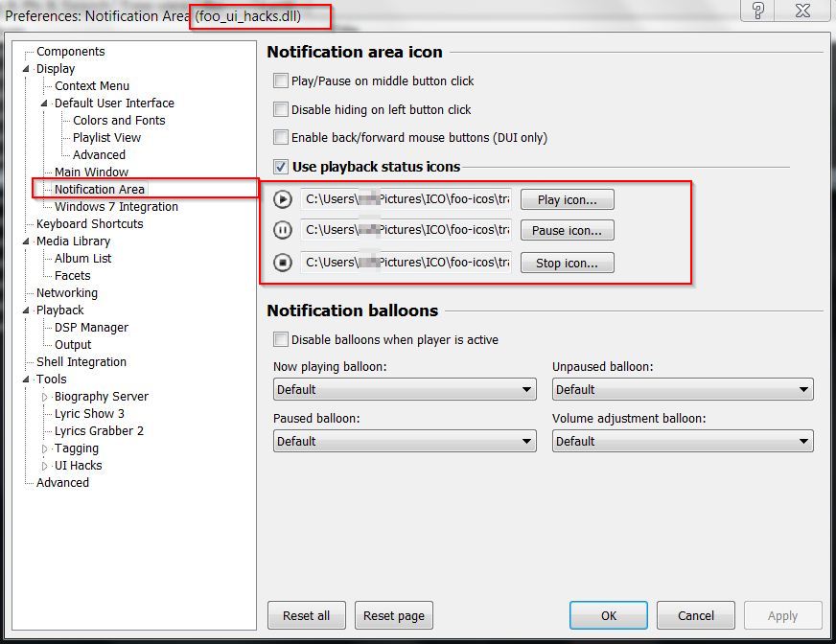836x644 pixels.
Task: Click the pause status icon preview
Action: pos(283,230)
